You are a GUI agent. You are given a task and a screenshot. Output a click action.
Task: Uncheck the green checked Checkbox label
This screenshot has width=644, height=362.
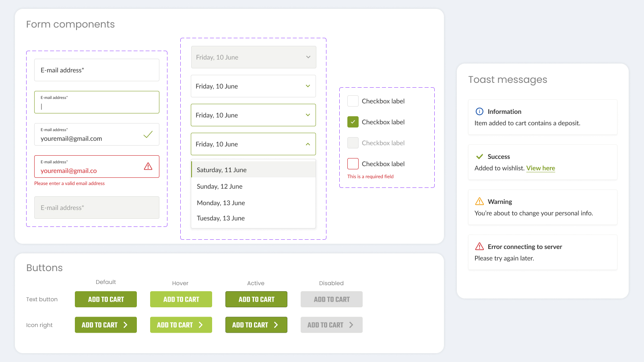click(353, 122)
